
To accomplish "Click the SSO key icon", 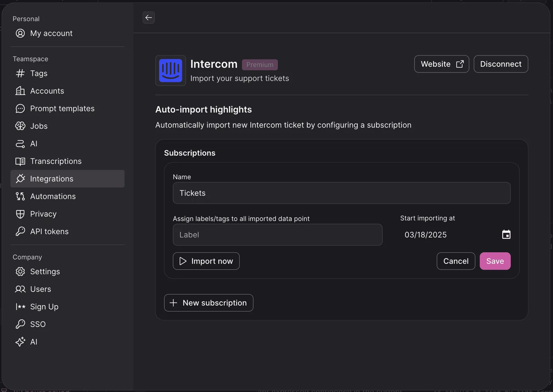I will [x=20, y=324].
